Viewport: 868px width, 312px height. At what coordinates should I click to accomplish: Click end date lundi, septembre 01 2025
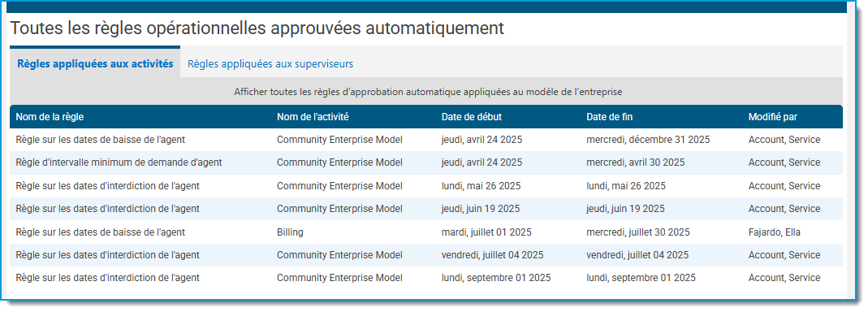click(x=641, y=278)
